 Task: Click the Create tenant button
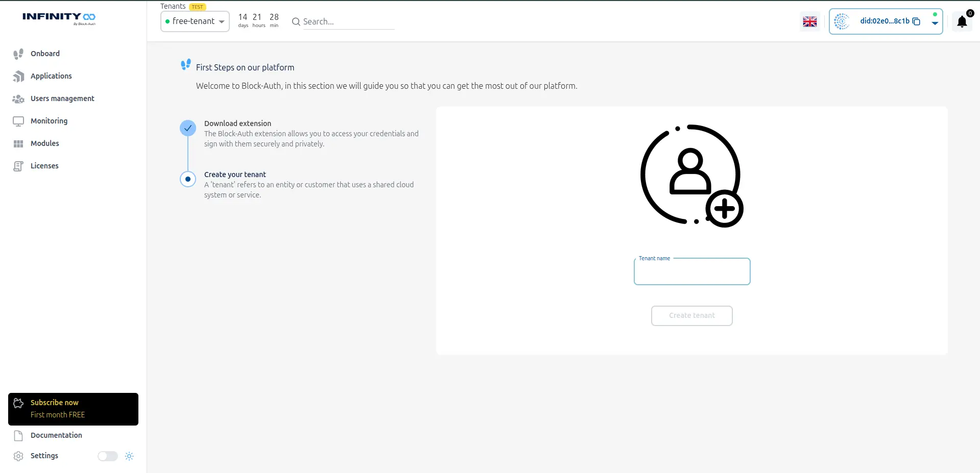tap(692, 316)
